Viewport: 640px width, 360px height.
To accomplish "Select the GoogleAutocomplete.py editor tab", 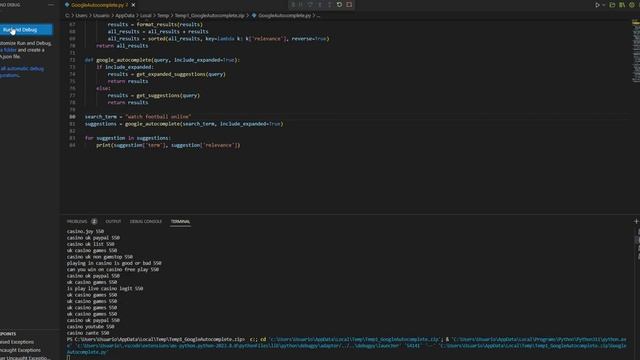I will click(x=99, y=5).
